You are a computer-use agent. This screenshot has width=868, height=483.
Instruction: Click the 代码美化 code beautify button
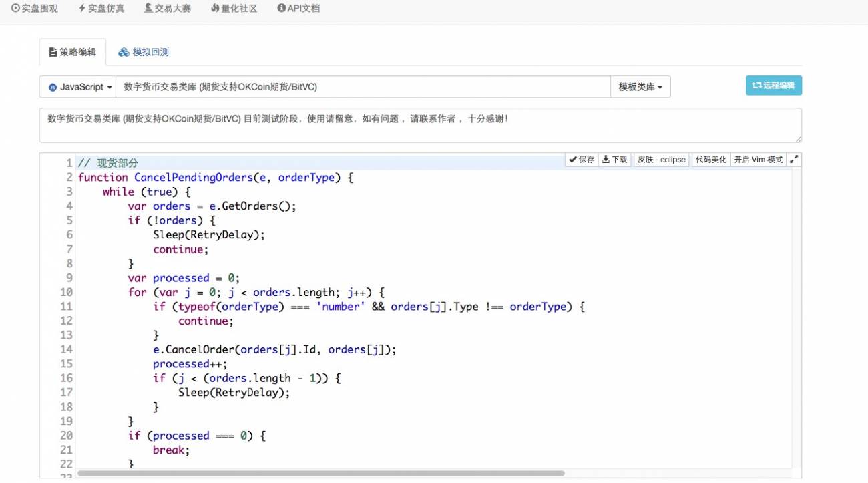710,160
